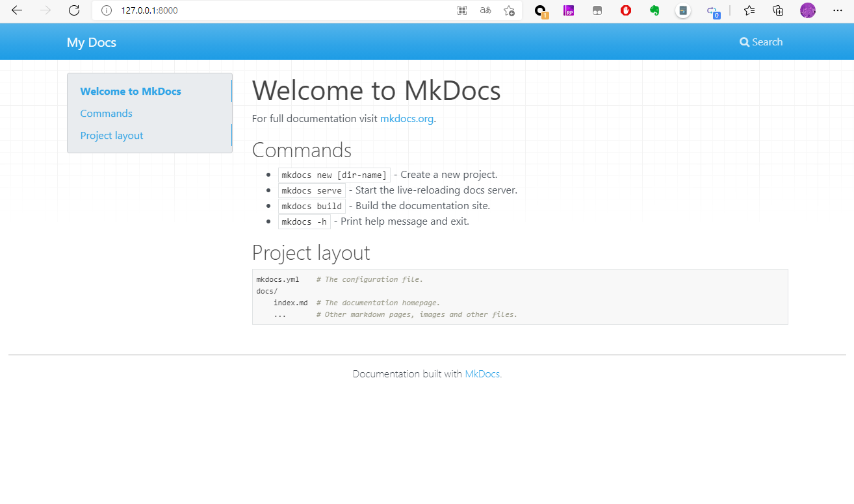Click 'Print help message and exit.' text
Viewport: 854px width, 504px height.
coord(405,221)
